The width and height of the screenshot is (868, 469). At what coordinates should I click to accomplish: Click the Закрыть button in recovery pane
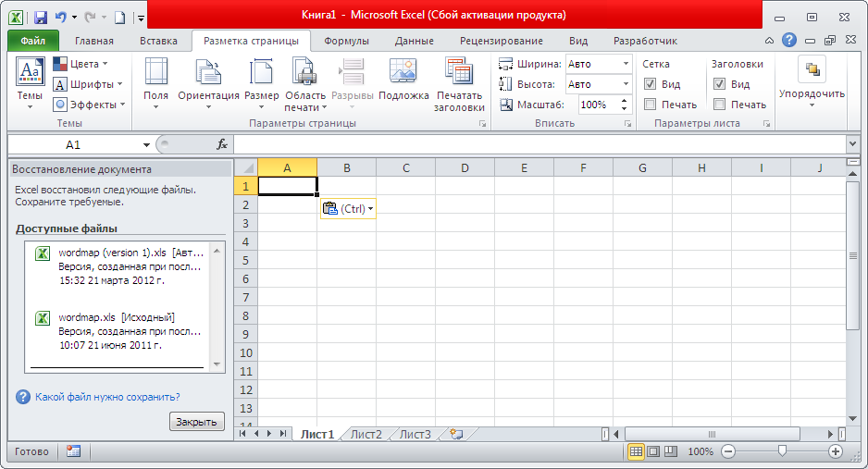pos(196,422)
